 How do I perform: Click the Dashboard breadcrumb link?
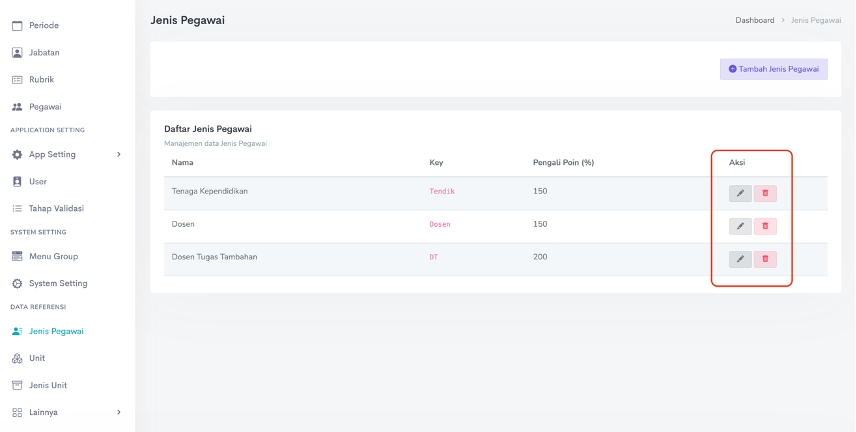[x=754, y=20]
